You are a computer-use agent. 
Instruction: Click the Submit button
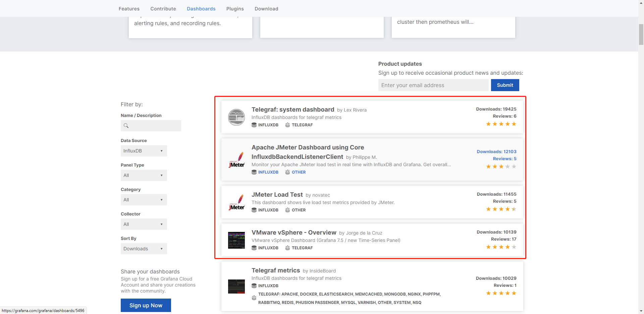tap(505, 85)
